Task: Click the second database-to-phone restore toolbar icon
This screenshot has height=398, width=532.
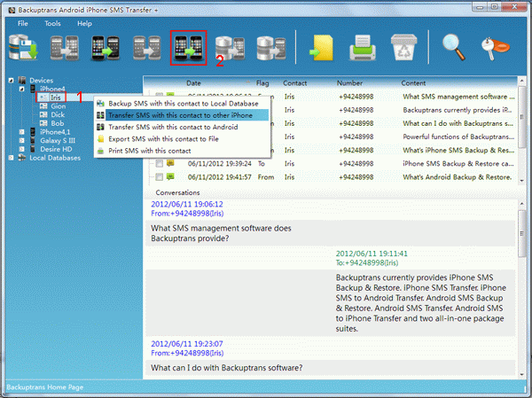Action: click(x=271, y=49)
